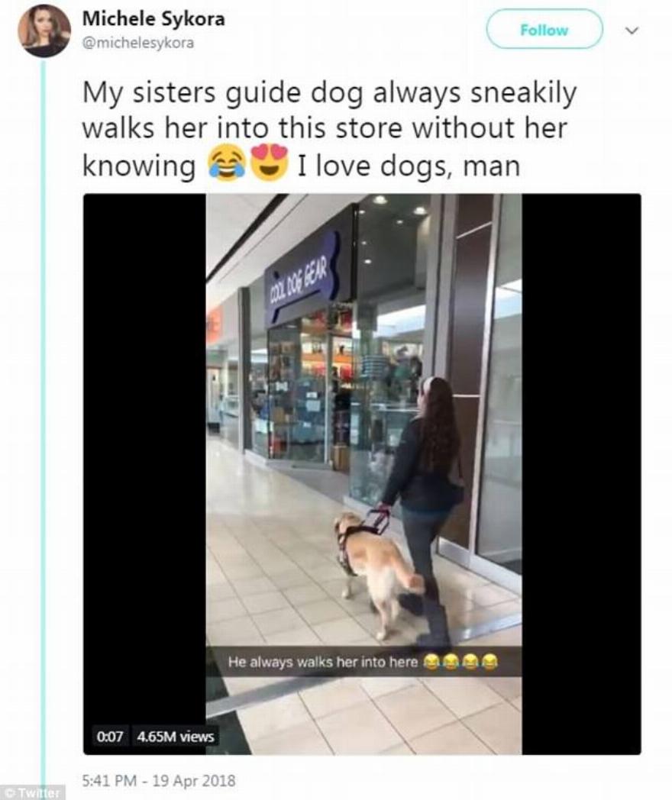The width and height of the screenshot is (672, 800).
Task: Click the 0:07 video duration badge
Action: (110, 736)
